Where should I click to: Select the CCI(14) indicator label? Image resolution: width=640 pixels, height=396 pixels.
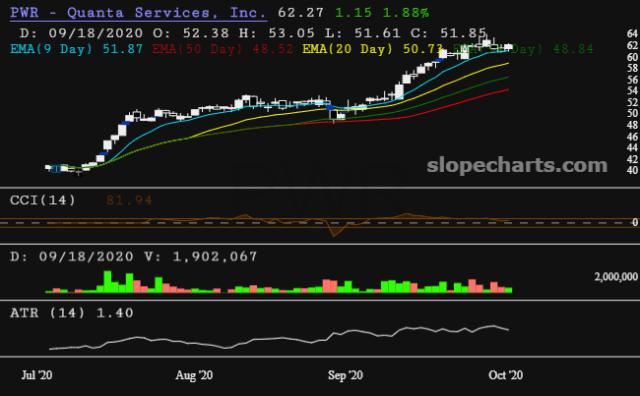[43, 200]
